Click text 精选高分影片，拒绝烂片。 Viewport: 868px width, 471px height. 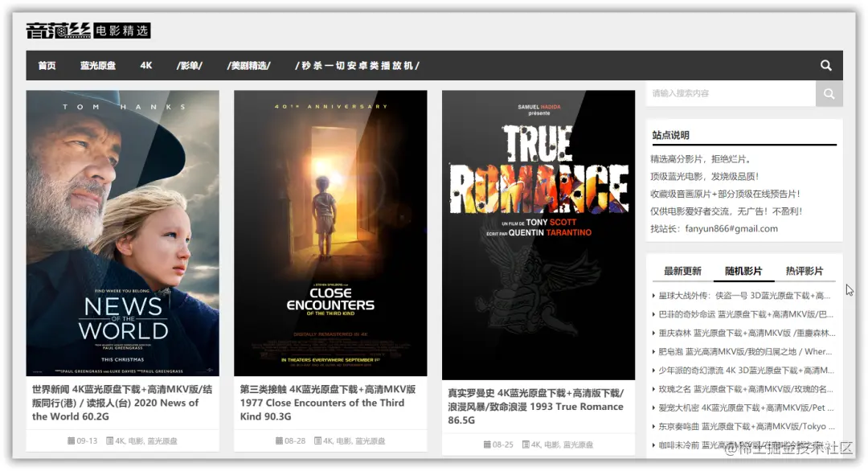[x=702, y=159]
